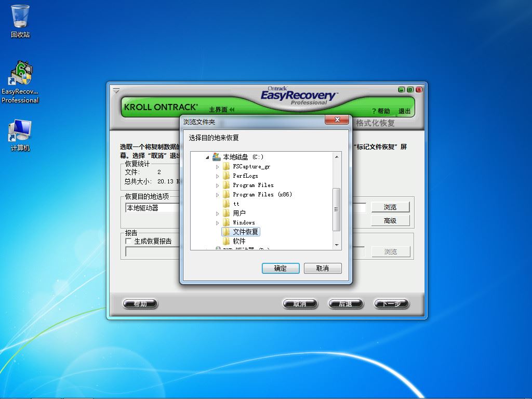Select the 文件恢复 folder icon
Viewport: 532px width, 399px height.
pyautogui.click(x=226, y=232)
